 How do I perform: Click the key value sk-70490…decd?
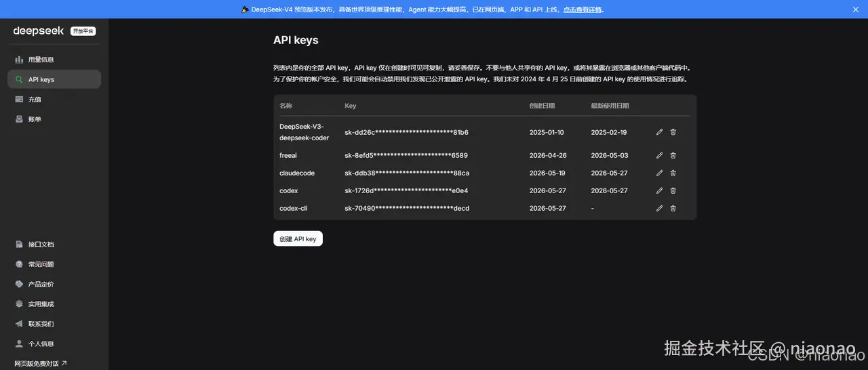pyautogui.click(x=407, y=208)
